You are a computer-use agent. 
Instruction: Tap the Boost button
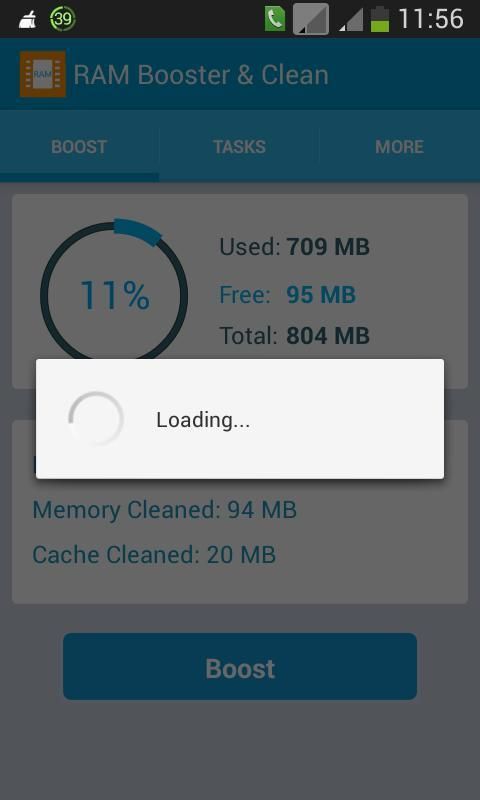[x=240, y=667]
